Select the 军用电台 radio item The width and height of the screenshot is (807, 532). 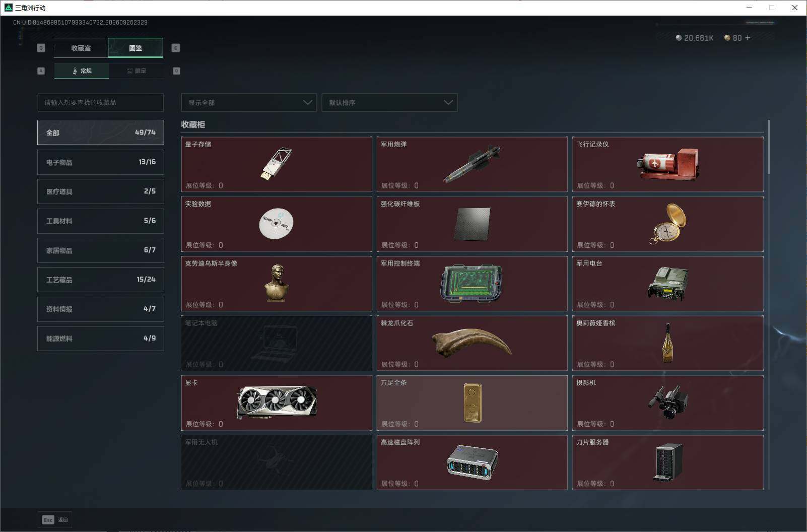[667, 284]
